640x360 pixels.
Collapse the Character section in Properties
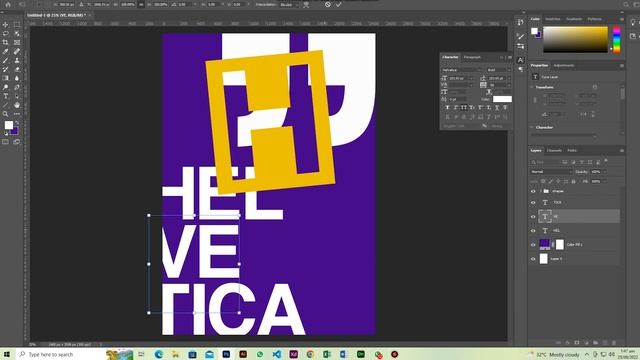[532, 127]
